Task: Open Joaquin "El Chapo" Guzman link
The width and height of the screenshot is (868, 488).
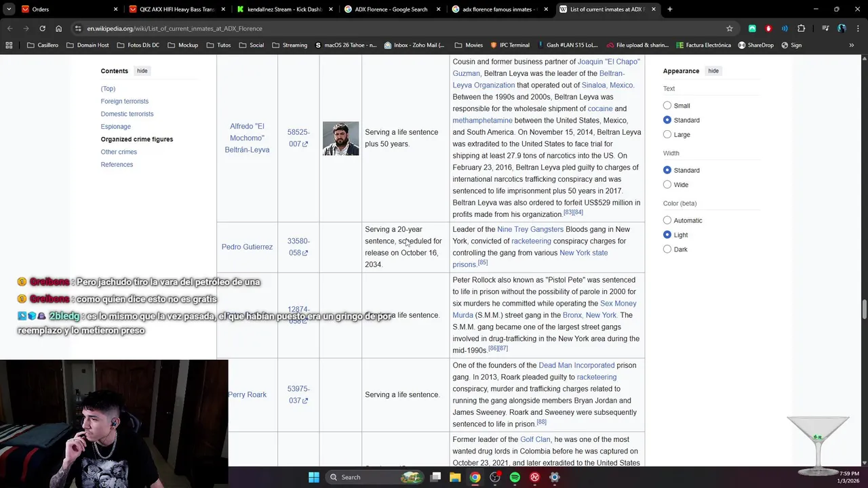Action: coord(547,67)
